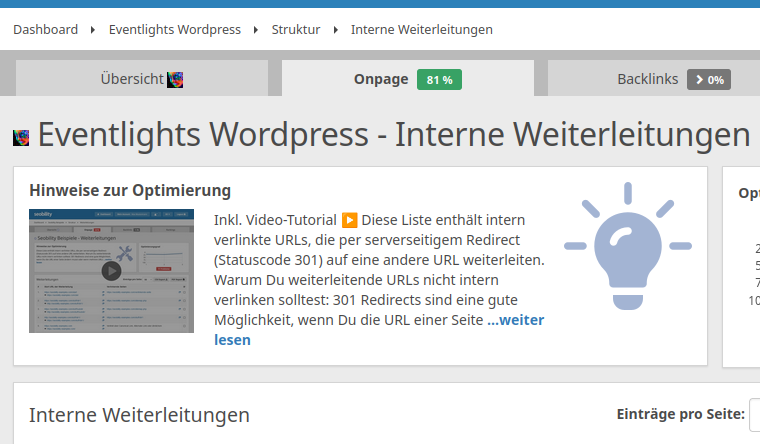Switch to the Backlinks tab
This screenshot has height=444, width=760.
coord(654,79)
